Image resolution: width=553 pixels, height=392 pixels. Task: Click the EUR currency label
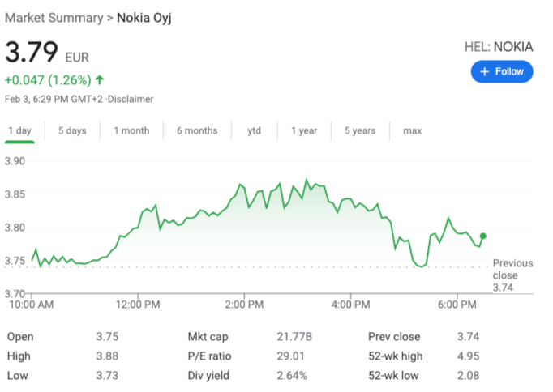pyautogui.click(x=77, y=58)
